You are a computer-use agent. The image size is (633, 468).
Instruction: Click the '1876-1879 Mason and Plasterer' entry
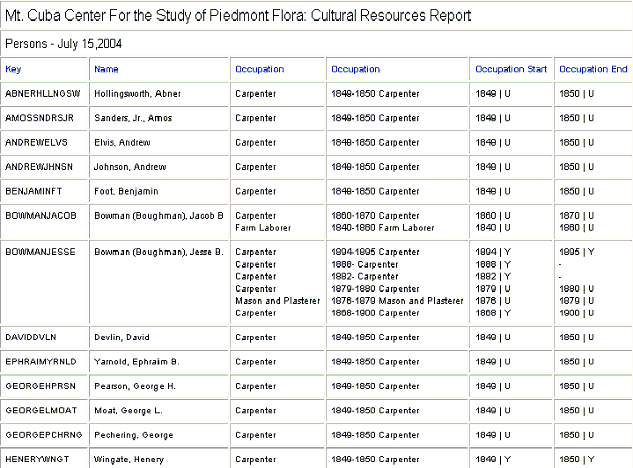coord(397,301)
